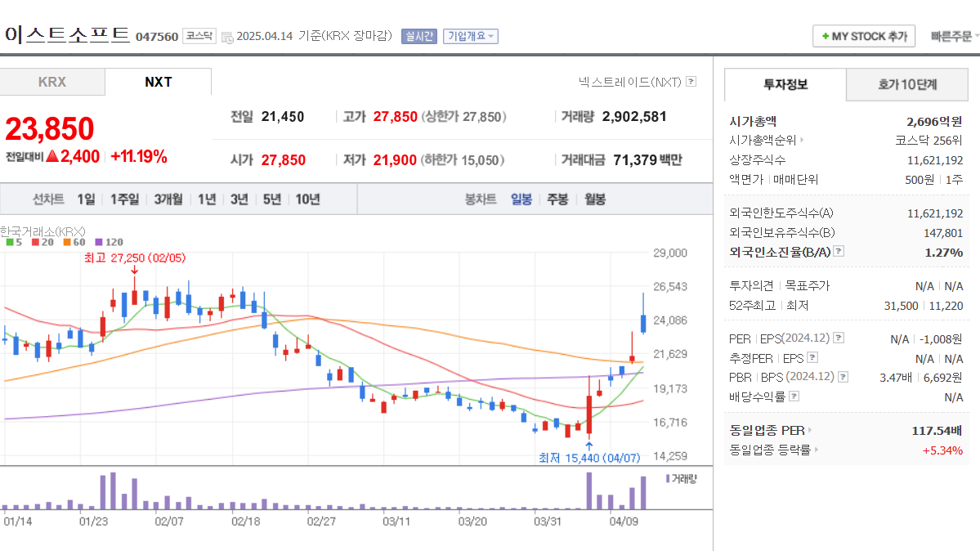980x551 pixels.
Task: Click the red 20-day moving average legend swatch
Action: click(x=36, y=242)
